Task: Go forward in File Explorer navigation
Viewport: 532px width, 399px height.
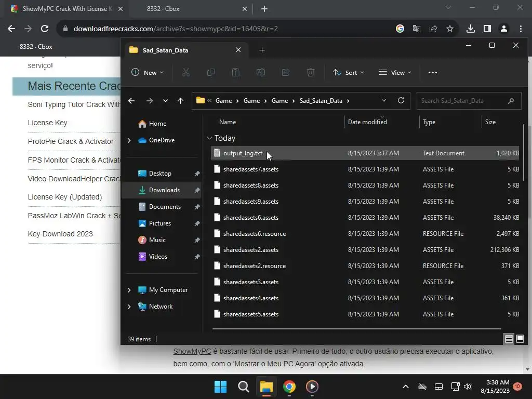Action: 149,101
